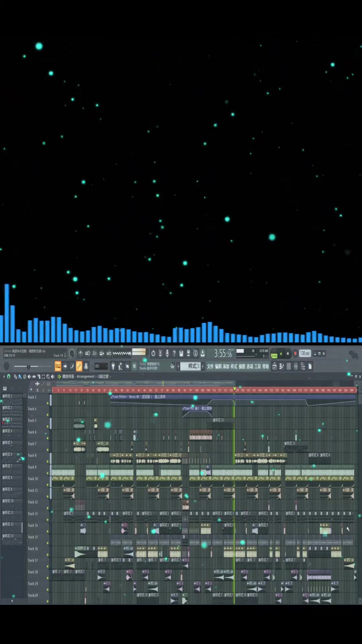Open the 样式3 pattern selector dropdown
This screenshot has height=644, width=362.
(x=190, y=366)
